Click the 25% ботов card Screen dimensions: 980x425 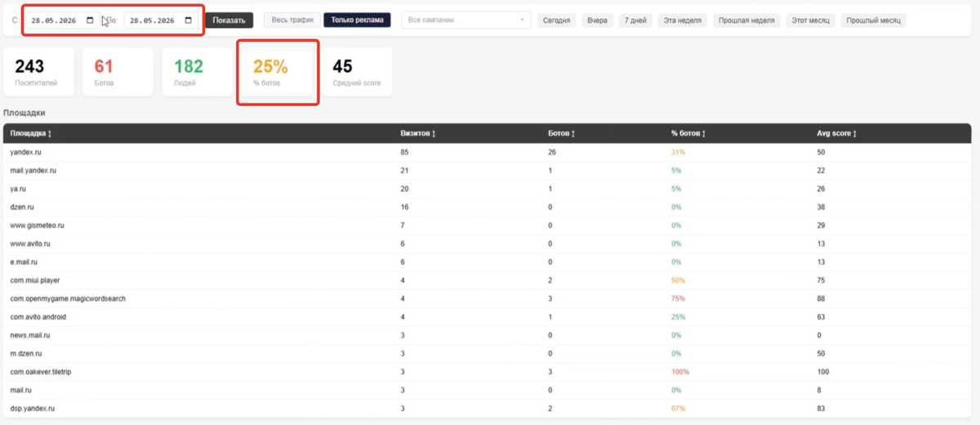[277, 71]
